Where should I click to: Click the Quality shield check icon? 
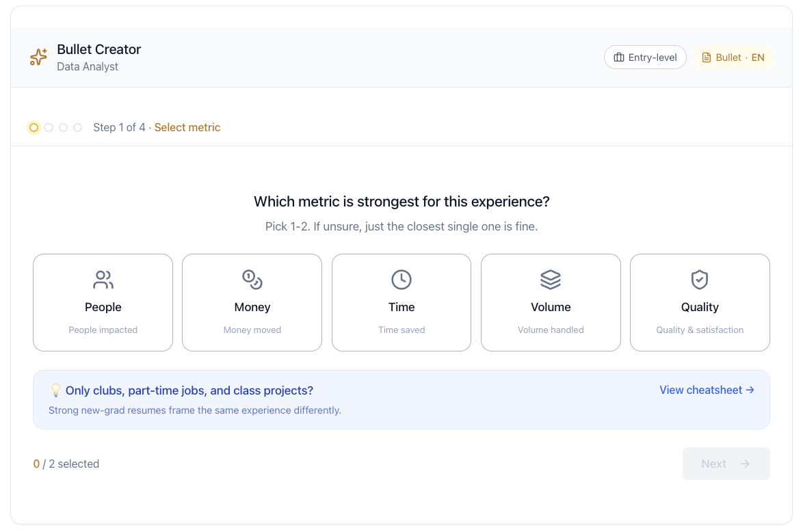pos(700,280)
